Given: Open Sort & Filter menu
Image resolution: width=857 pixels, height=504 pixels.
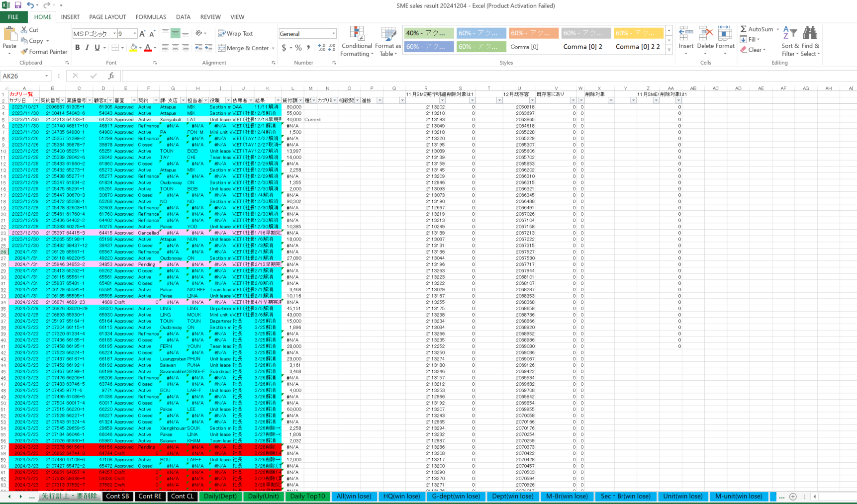Looking at the screenshot, I should (x=789, y=41).
